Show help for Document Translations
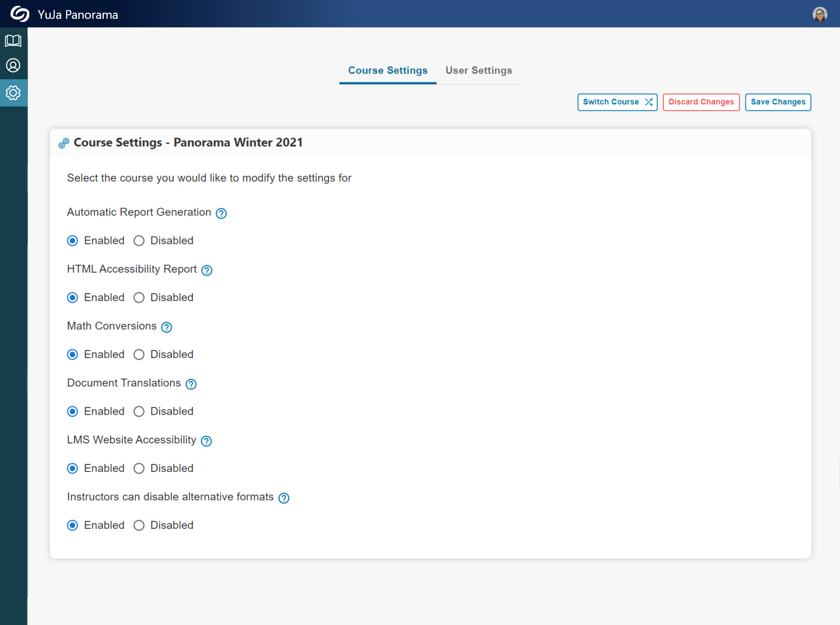Image resolution: width=840 pixels, height=625 pixels. click(x=191, y=384)
